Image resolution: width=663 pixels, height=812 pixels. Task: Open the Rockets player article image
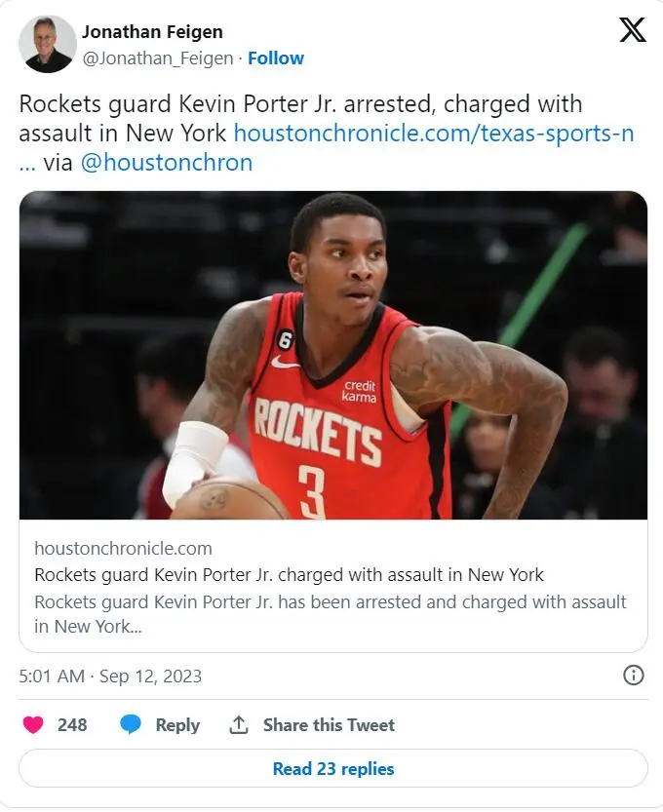point(333,355)
